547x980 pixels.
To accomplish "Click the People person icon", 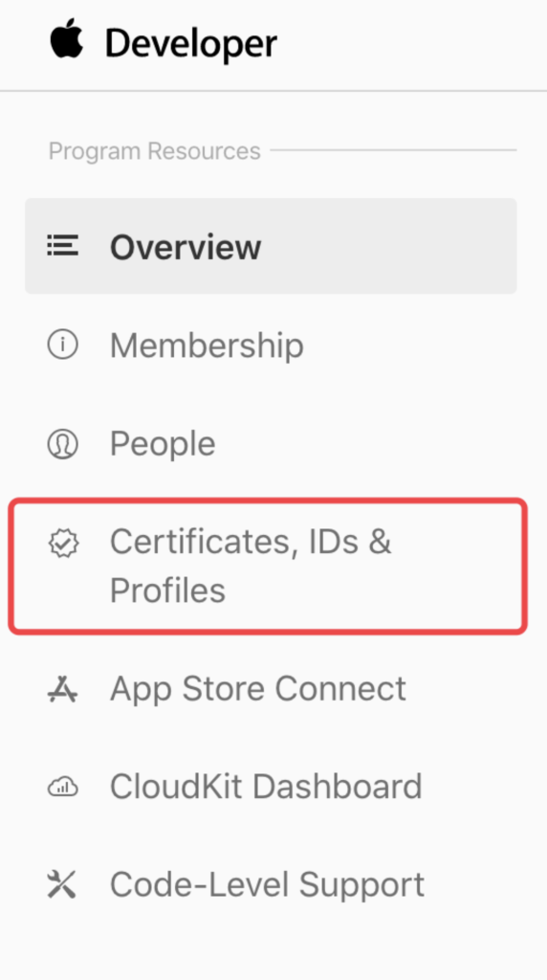I will point(62,444).
